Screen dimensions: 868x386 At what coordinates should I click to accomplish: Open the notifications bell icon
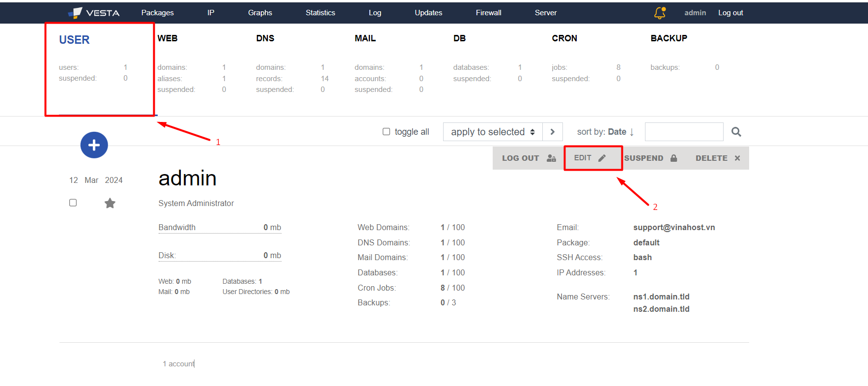[x=660, y=13]
